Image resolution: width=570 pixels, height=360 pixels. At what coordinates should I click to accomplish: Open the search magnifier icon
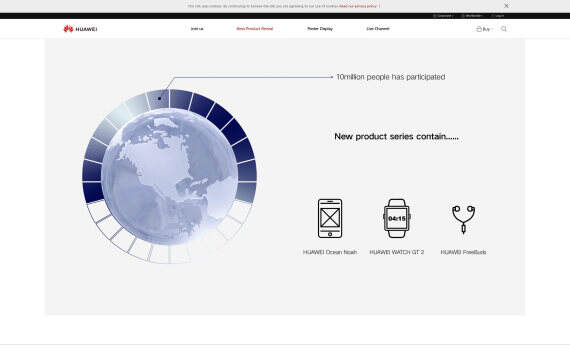coord(503,29)
